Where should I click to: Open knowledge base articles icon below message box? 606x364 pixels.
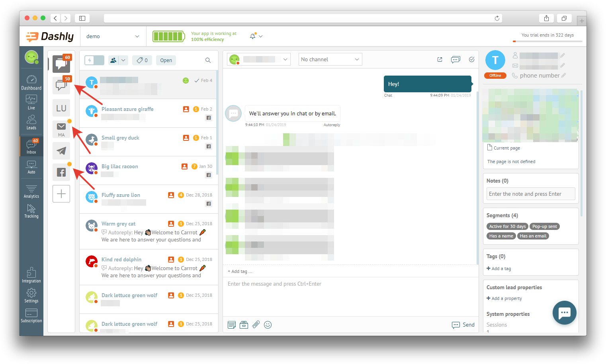[244, 325]
